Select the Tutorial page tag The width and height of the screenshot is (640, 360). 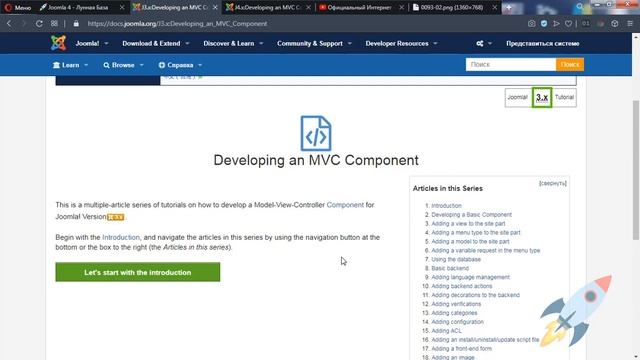click(564, 97)
